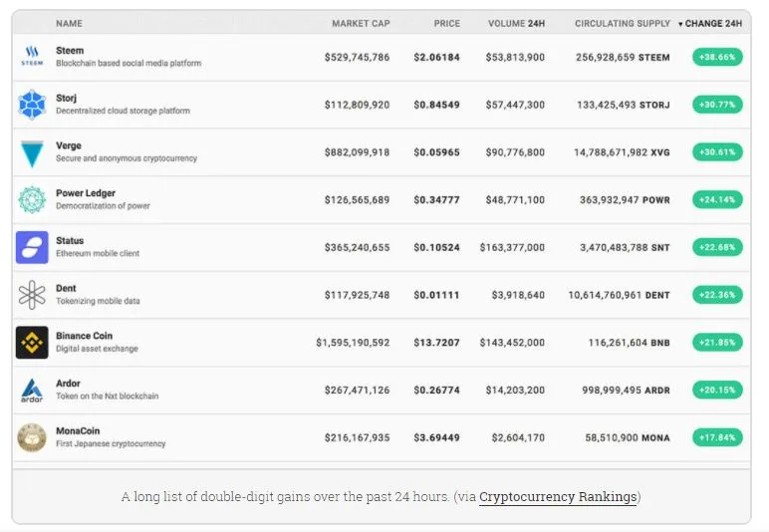The width and height of the screenshot is (769, 532).
Task: Select the Binance Coin logo
Action: (x=32, y=343)
